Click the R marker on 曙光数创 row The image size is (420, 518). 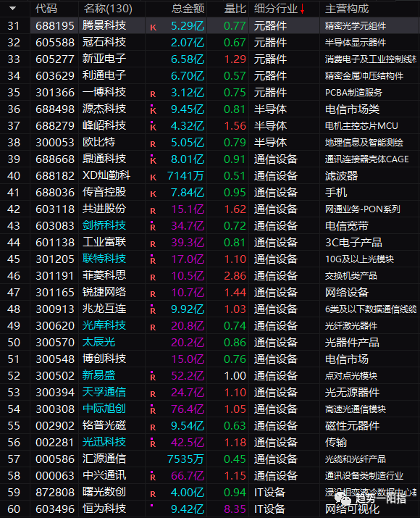(x=153, y=494)
